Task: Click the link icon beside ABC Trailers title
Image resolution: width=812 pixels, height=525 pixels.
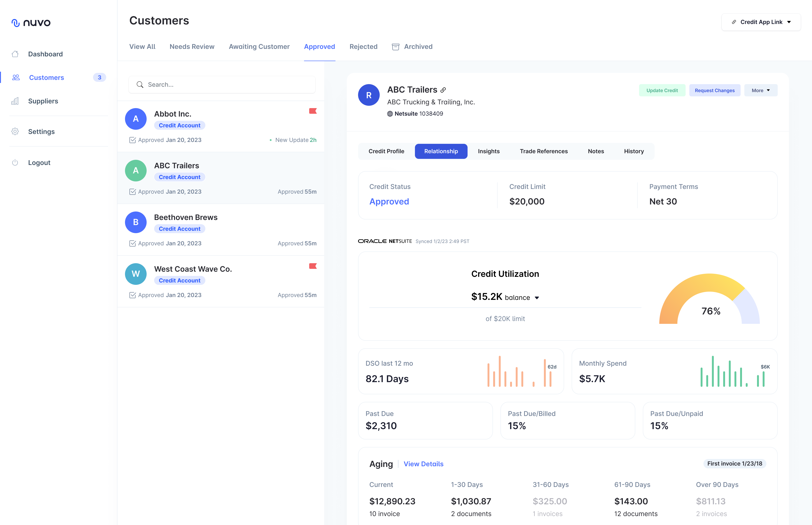Action: tap(443, 90)
